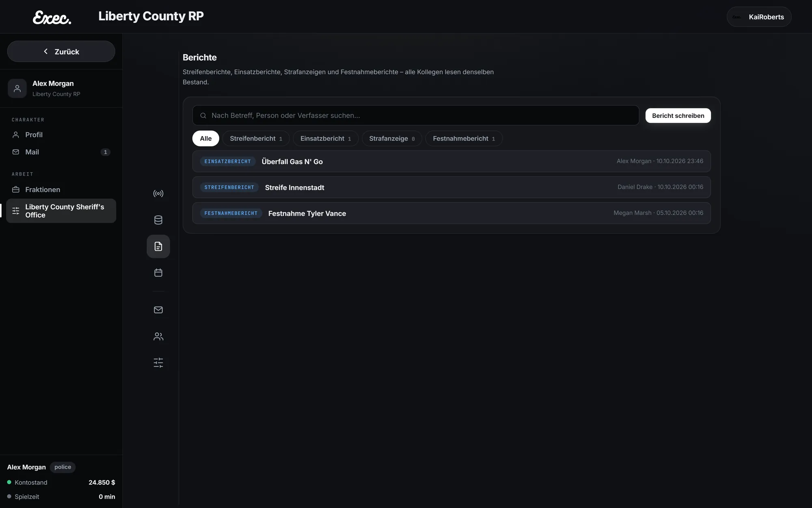Viewport: 812px width, 508px height.
Task: Open report Streife Innenstadt
Action: (451, 187)
